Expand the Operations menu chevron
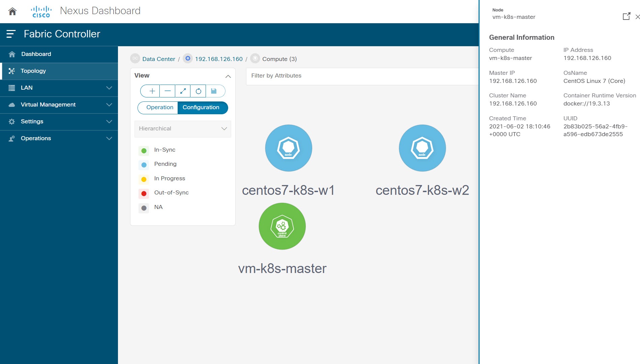640x364 pixels. (x=109, y=138)
